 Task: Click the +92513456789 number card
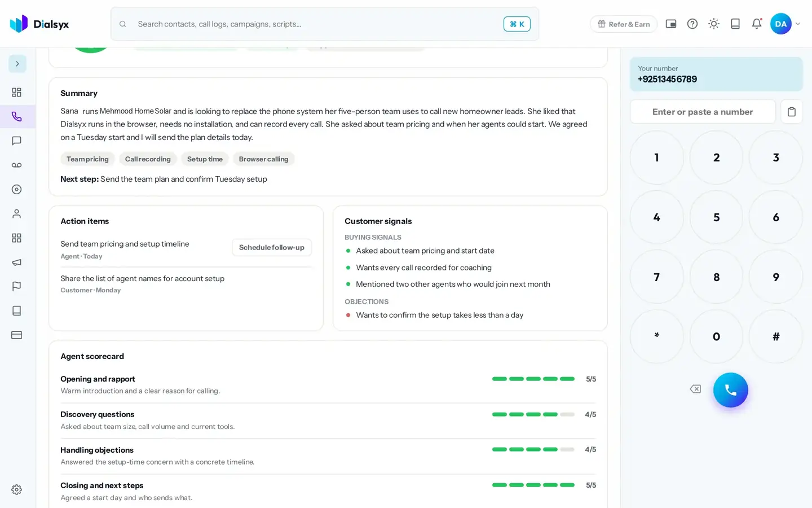716,74
